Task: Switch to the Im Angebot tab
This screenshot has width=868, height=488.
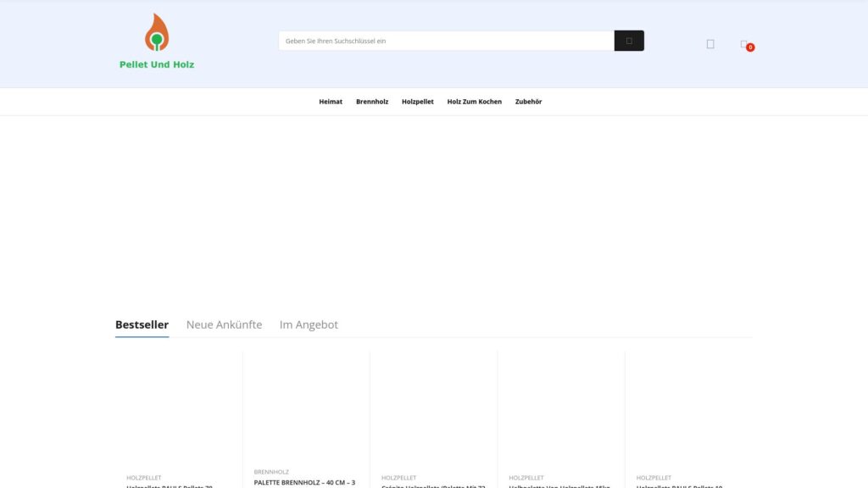Action: coord(310,324)
